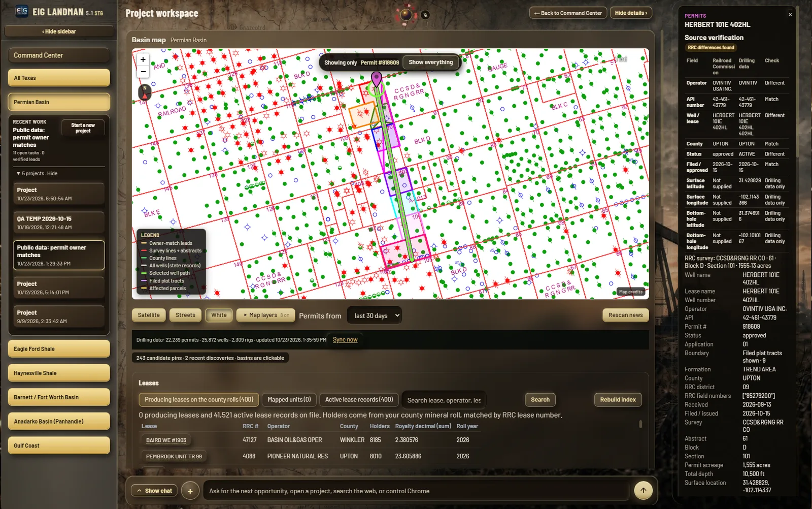812x509 pixels.
Task: Click Filed plat tracts legend swatch
Action: coord(144,281)
